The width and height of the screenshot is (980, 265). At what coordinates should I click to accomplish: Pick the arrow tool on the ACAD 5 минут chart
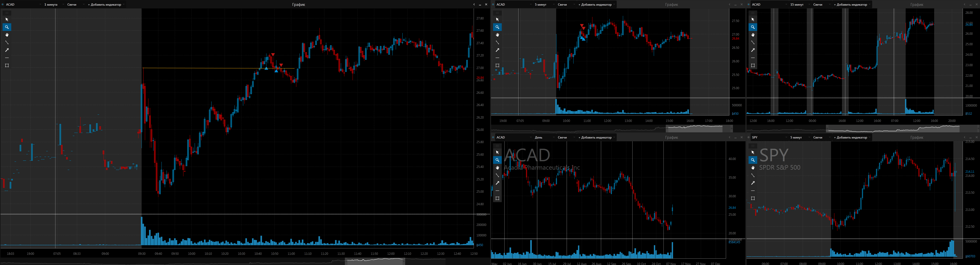point(497,50)
